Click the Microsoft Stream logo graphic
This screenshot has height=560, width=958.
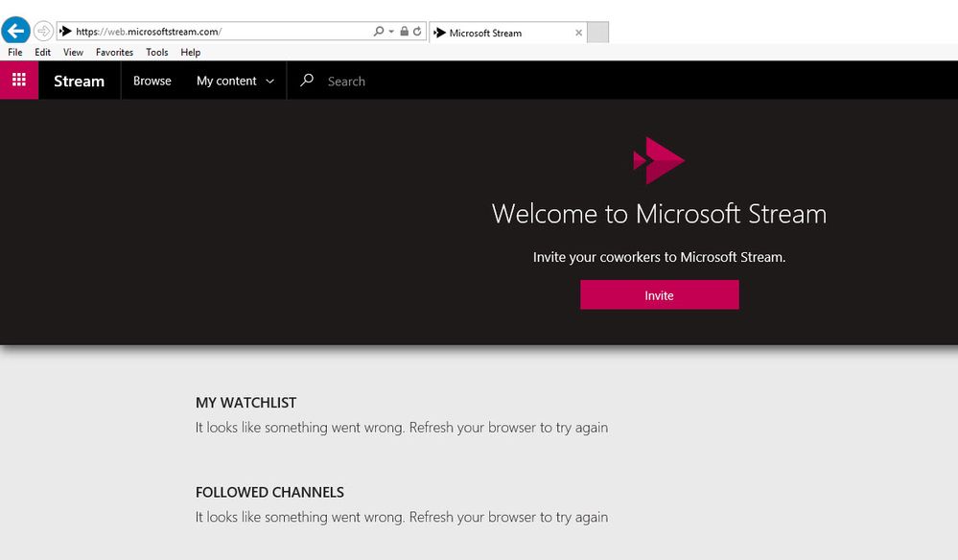659,160
